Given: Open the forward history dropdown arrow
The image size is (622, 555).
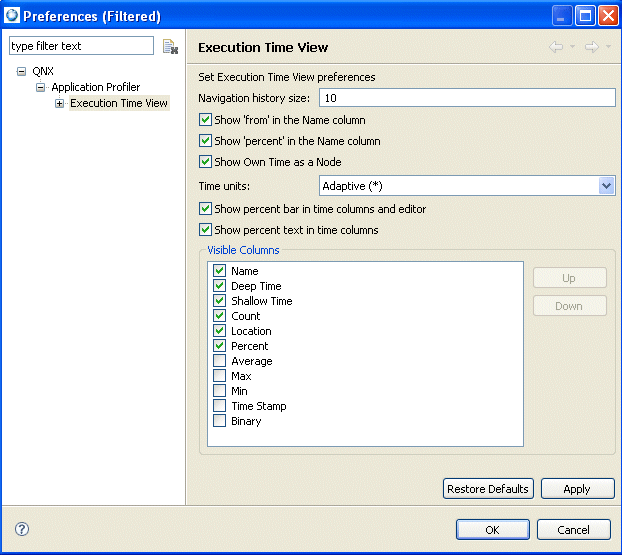Looking at the screenshot, I should [608, 47].
